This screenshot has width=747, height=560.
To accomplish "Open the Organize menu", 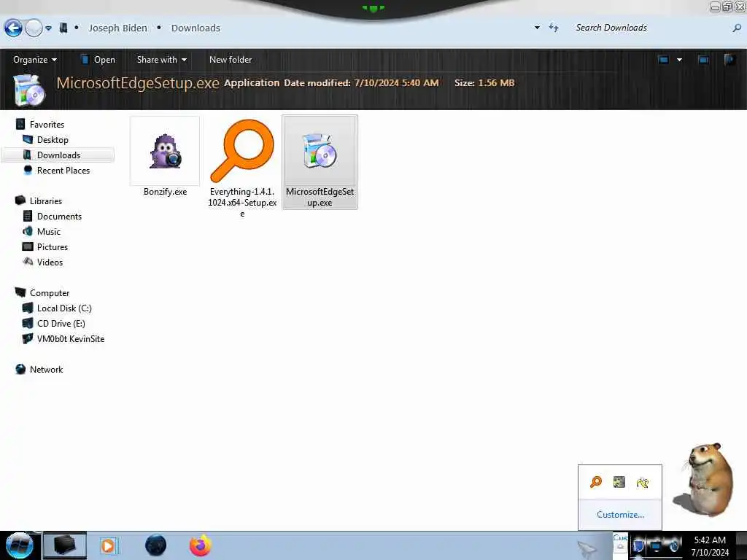I will [x=35, y=60].
